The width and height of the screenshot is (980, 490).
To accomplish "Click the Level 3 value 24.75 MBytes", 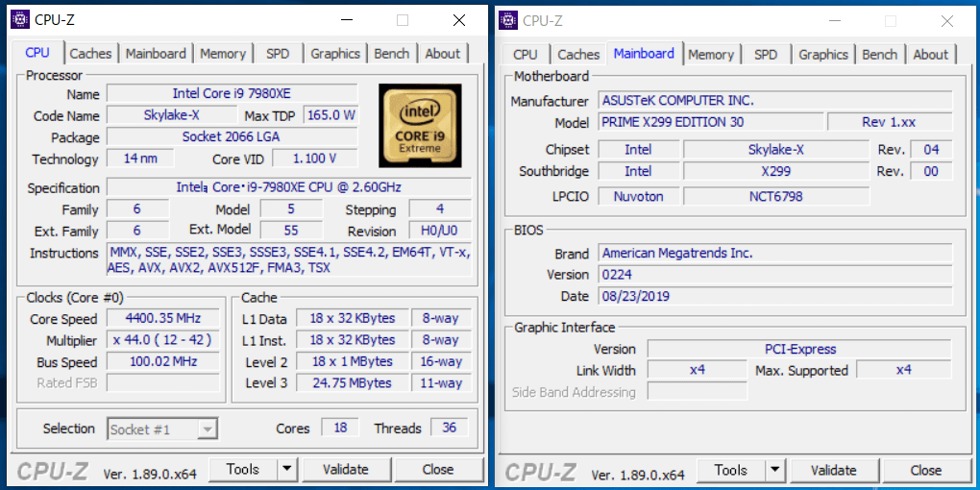I will pyautogui.click(x=353, y=382).
